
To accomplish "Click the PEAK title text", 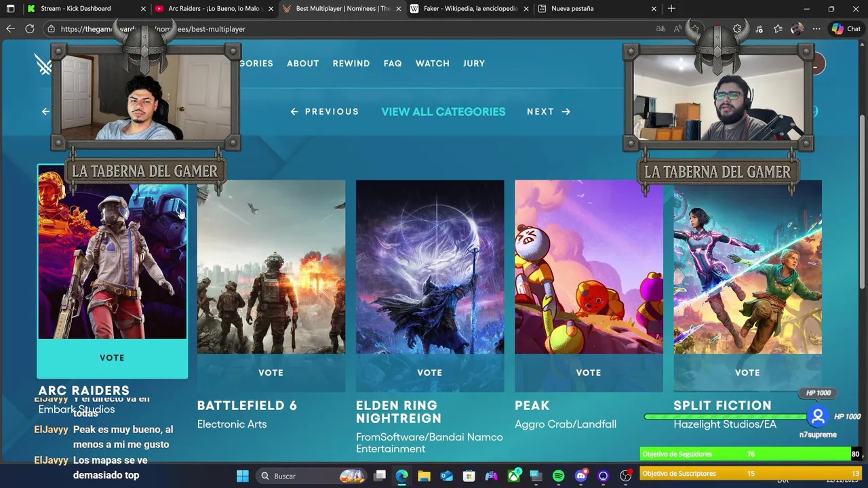I will tap(532, 405).
